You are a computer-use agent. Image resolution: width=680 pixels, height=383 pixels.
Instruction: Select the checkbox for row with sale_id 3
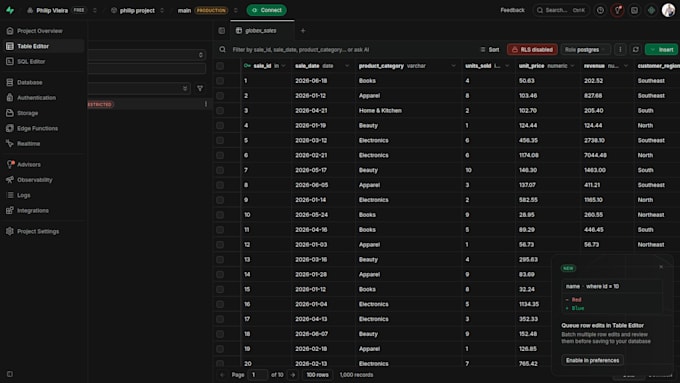coord(220,111)
